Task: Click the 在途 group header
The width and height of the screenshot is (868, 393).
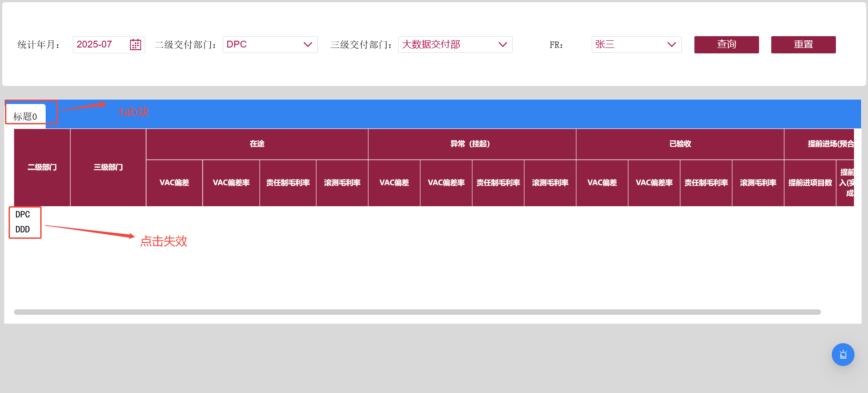Action: click(257, 144)
